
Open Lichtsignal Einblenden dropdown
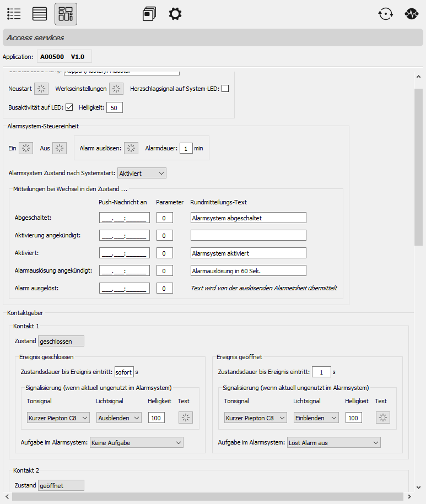pos(316,418)
